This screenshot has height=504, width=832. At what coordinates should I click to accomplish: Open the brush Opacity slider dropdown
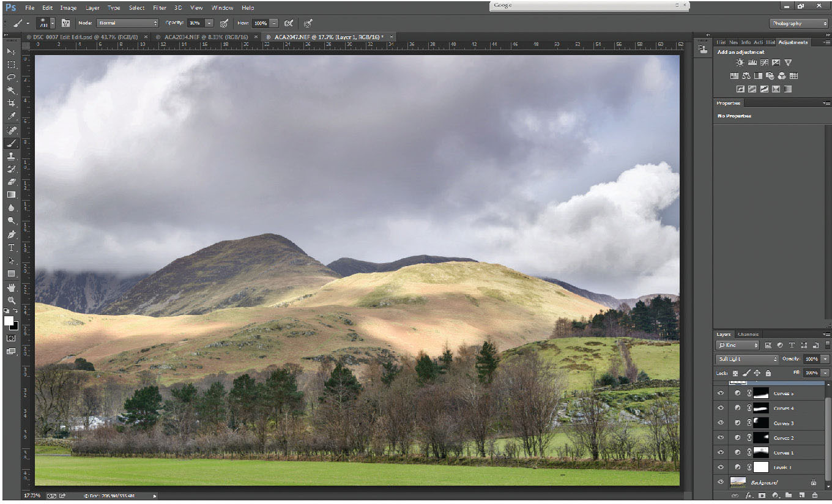pos(209,23)
